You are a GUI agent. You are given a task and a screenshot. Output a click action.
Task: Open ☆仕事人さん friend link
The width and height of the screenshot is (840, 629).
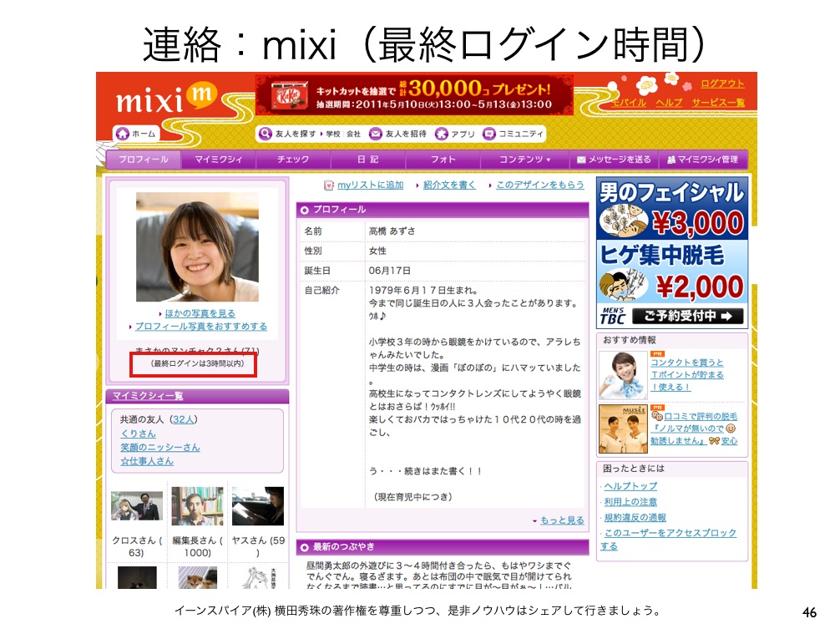tap(147, 461)
